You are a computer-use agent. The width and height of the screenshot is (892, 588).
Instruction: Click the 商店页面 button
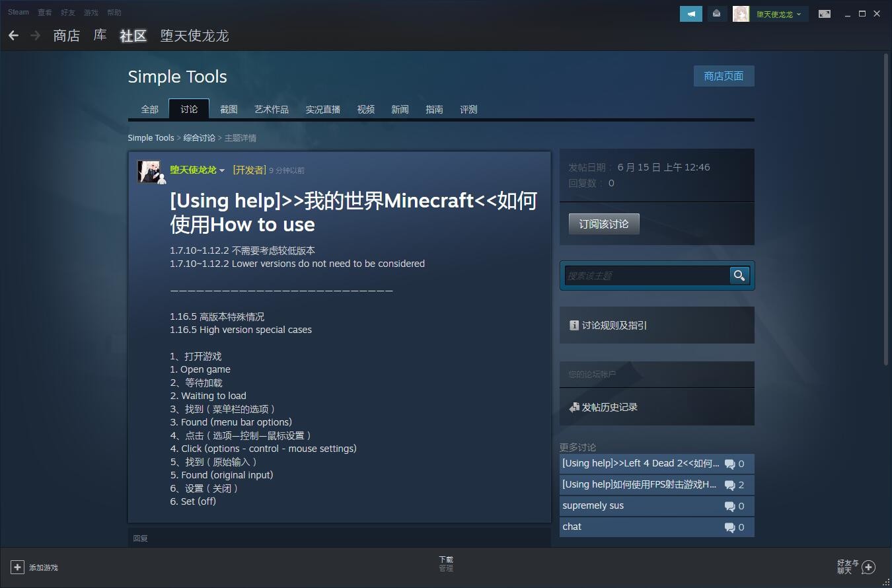[724, 76]
